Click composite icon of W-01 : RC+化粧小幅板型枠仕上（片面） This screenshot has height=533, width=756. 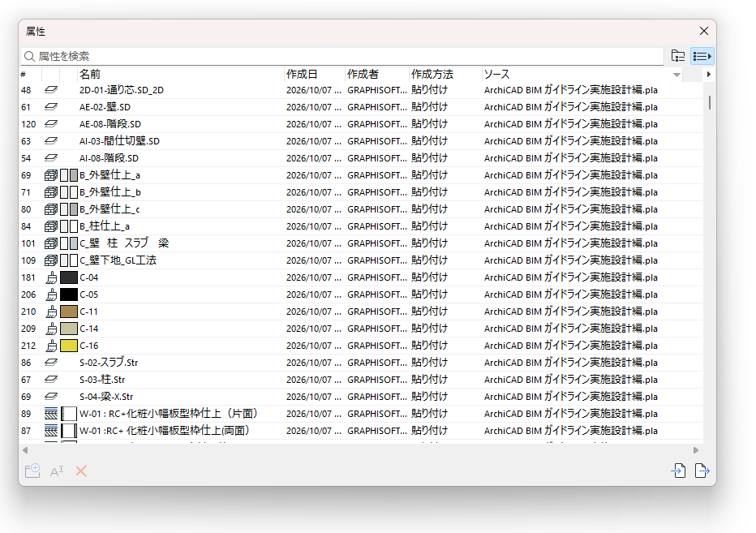point(51,414)
